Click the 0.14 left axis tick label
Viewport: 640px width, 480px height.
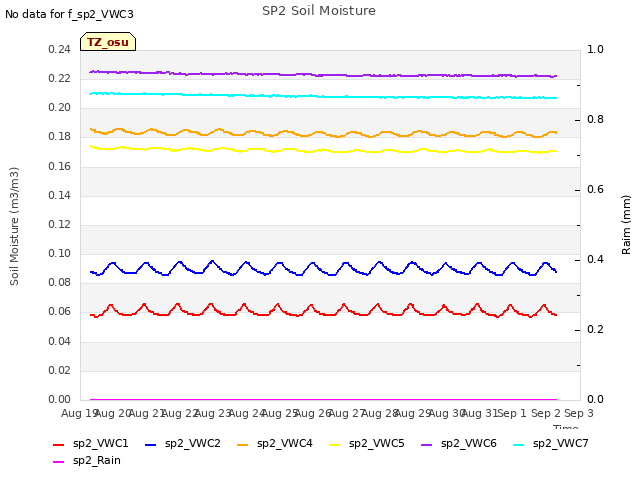(60, 196)
